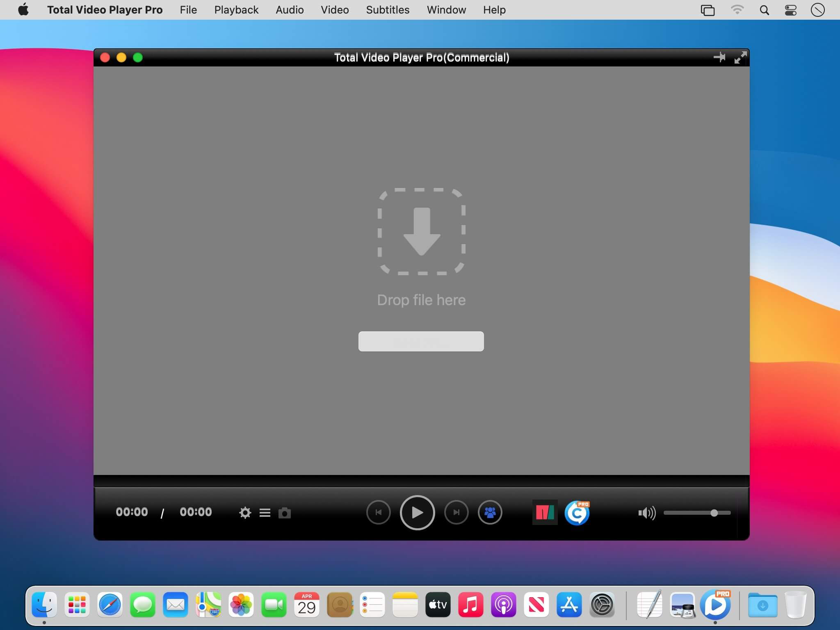Click the Open File button below drop area
The height and width of the screenshot is (630, 840).
click(x=420, y=341)
